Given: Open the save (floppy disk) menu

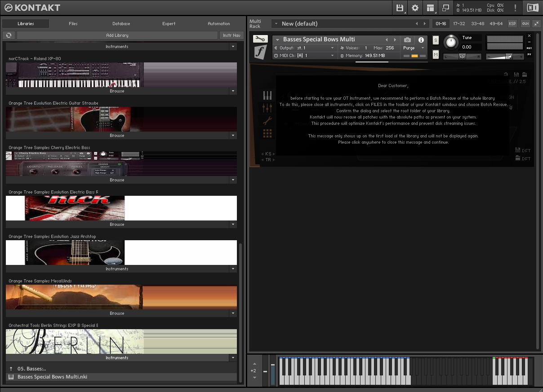Looking at the screenshot, I should pyautogui.click(x=400, y=8).
